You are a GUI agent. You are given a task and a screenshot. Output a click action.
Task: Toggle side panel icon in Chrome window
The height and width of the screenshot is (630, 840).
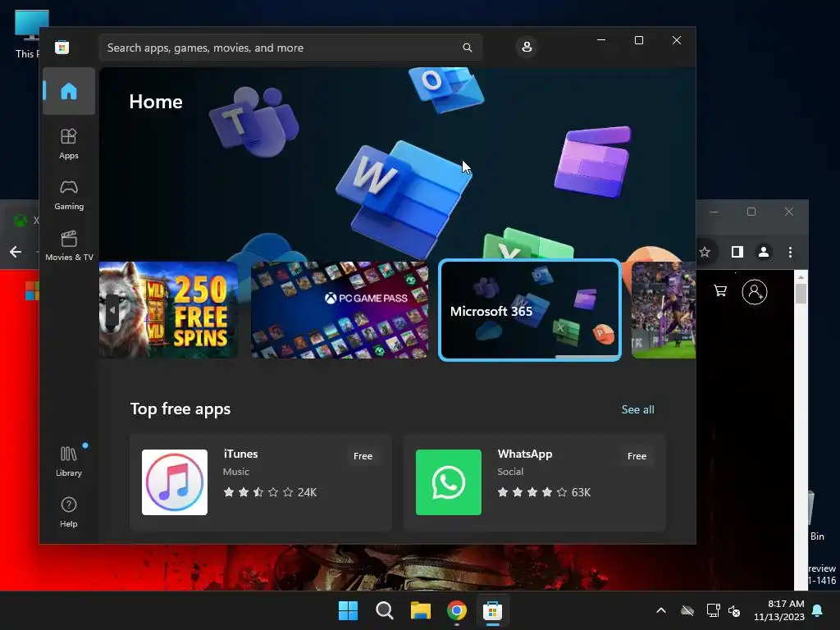[737, 252]
